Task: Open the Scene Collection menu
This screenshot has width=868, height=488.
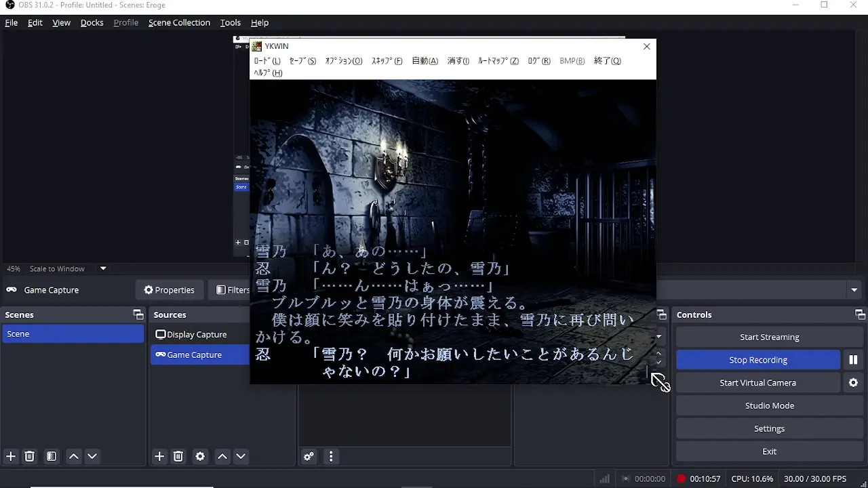Action: point(180,22)
